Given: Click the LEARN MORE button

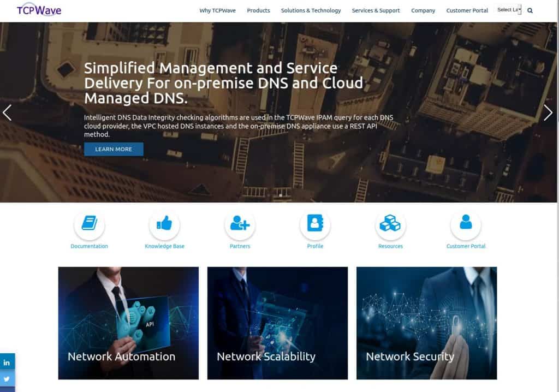Looking at the screenshot, I should (114, 149).
